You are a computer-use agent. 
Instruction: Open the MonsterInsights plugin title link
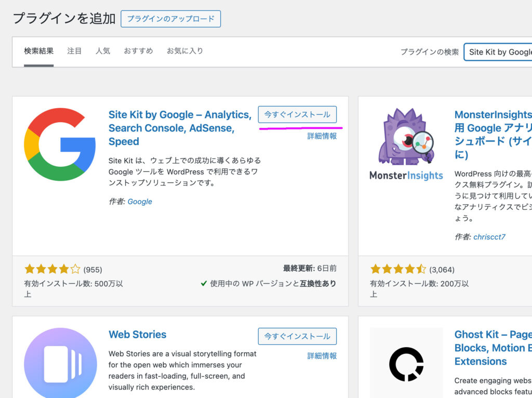[x=494, y=135]
